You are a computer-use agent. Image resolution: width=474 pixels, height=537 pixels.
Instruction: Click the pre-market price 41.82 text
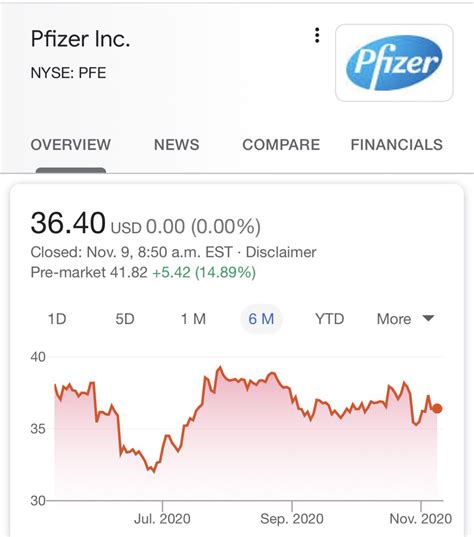pyautogui.click(x=129, y=273)
